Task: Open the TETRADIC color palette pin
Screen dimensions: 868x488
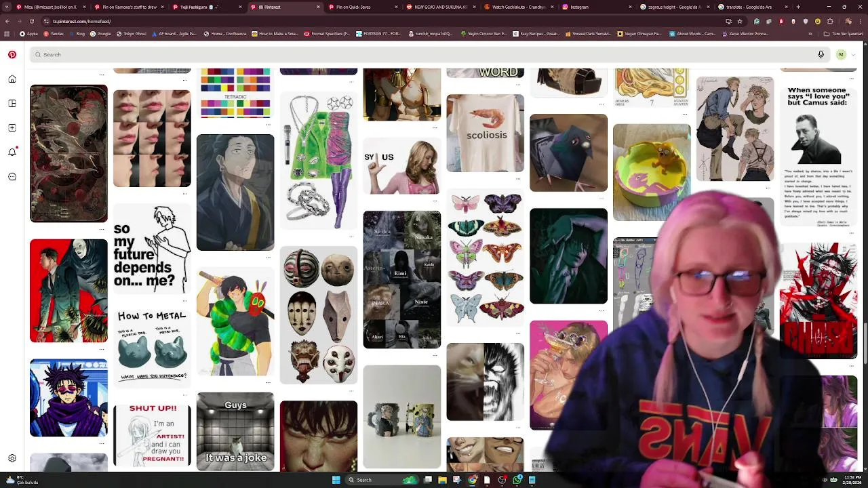Action: point(235,93)
